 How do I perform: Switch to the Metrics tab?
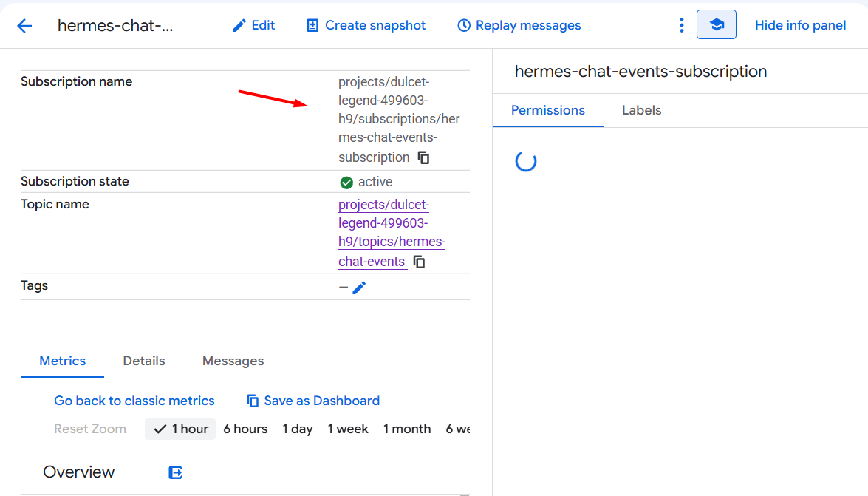(x=63, y=361)
